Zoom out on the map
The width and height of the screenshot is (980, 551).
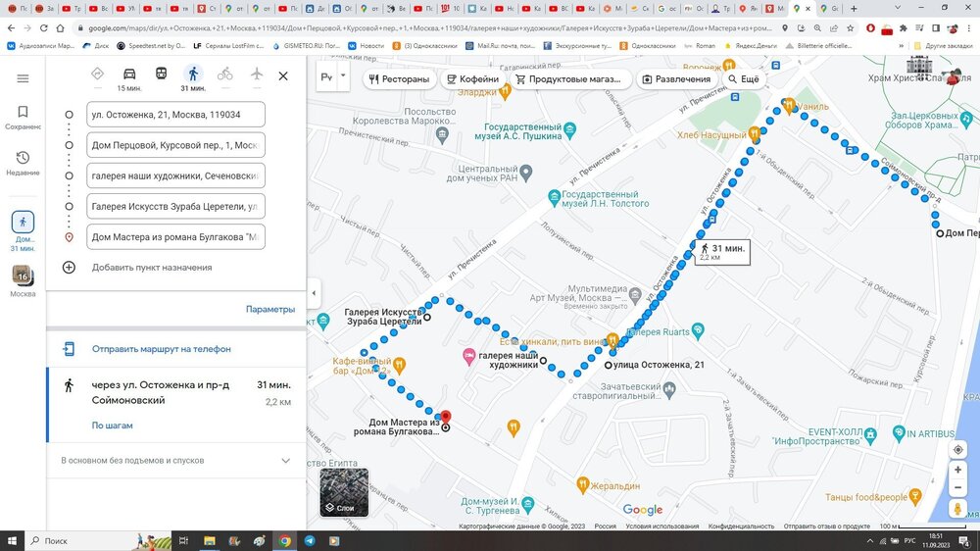click(957, 488)
